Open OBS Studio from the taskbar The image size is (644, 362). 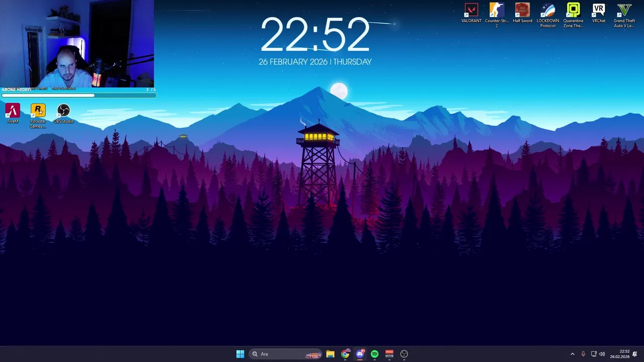tap(404, 354)
